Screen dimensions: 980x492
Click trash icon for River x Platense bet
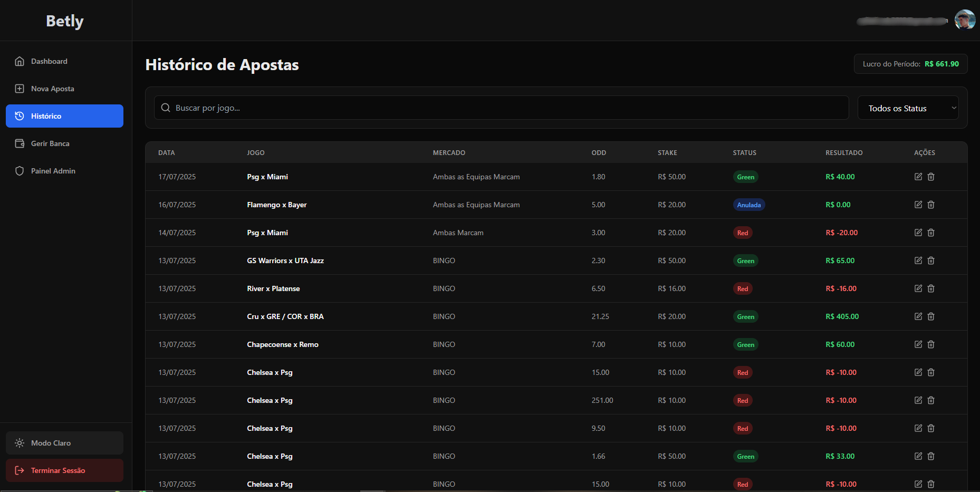tap(931, 288)
